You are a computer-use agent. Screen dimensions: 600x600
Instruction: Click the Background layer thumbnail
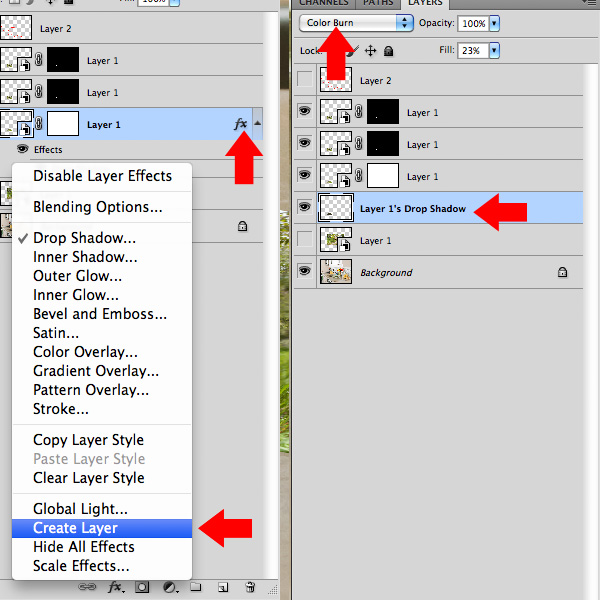(336, 272)
